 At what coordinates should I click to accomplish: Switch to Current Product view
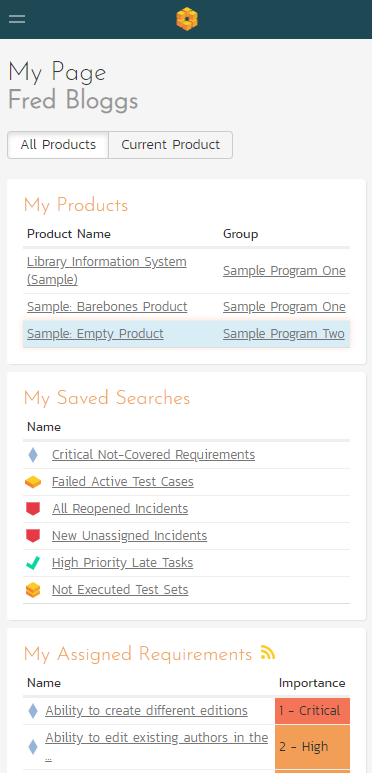pos(170,145)
